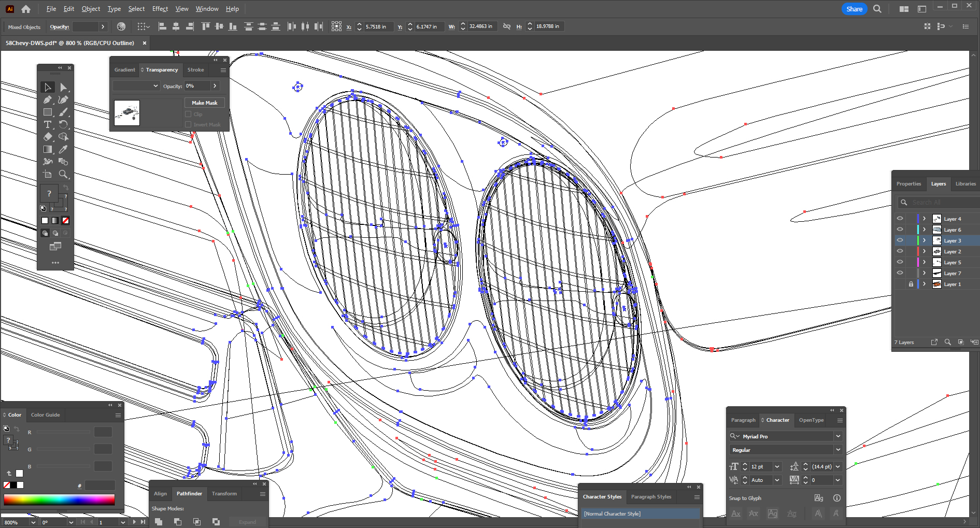Screen dimensions: 980x528
Task: Expand Layer 6 contents
Action: 924,230
